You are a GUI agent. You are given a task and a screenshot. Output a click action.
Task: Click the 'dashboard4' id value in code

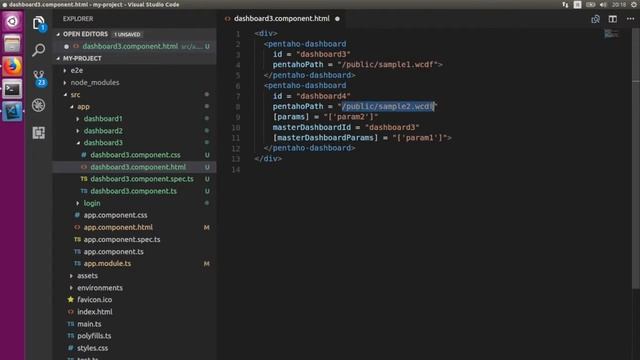click(x=323, y=96)
